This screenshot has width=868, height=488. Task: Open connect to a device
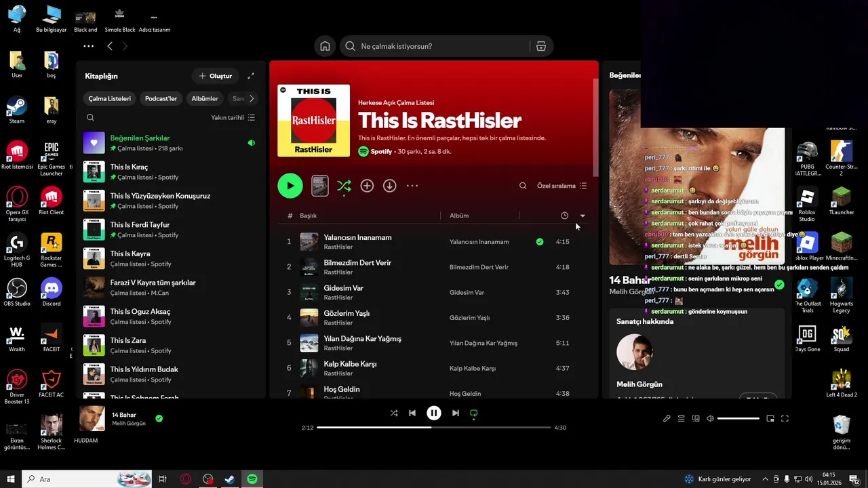(x=696, y=419)
